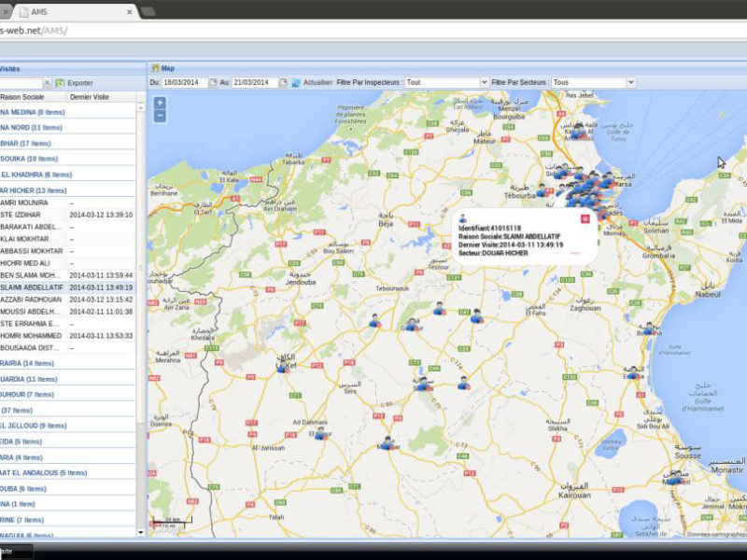Open the Filtre Par Inspecteurs dropdown

tap(484, 82)
